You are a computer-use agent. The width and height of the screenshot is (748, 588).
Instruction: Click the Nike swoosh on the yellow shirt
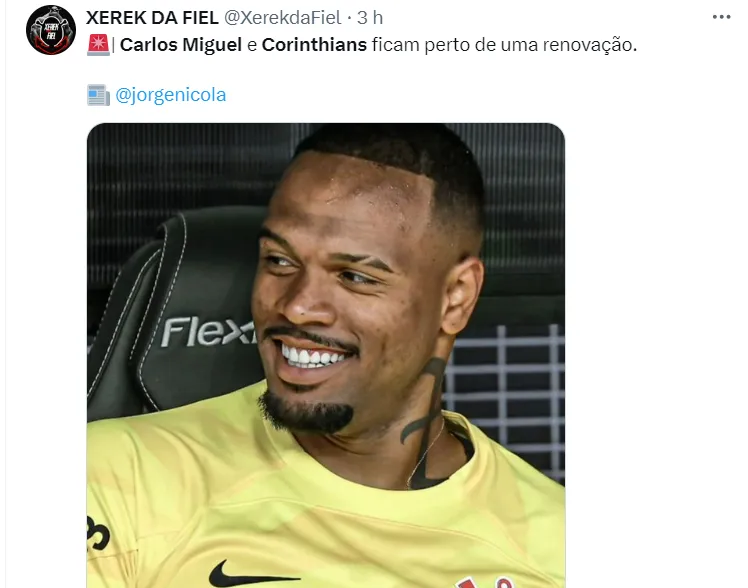[x=252, y=574]
